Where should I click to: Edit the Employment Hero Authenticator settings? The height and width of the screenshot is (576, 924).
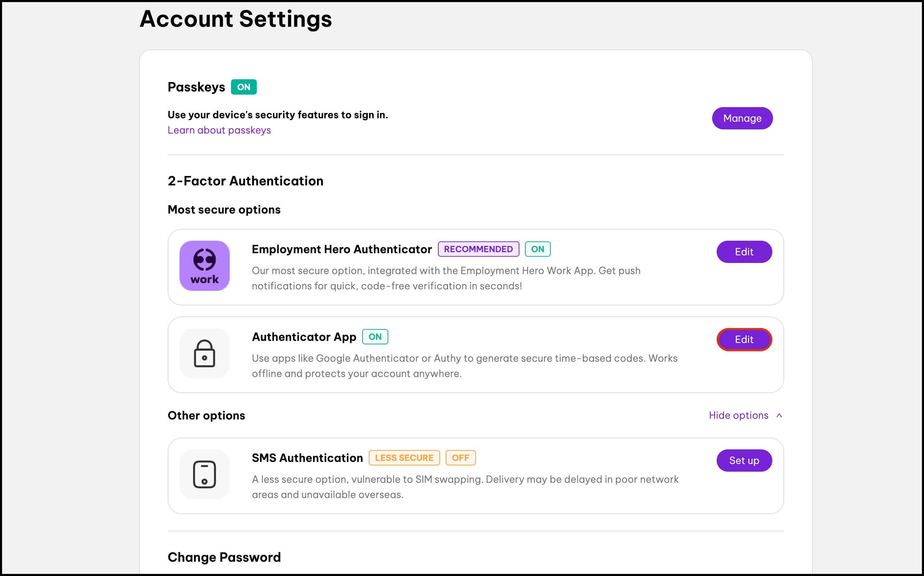(744, 252)
